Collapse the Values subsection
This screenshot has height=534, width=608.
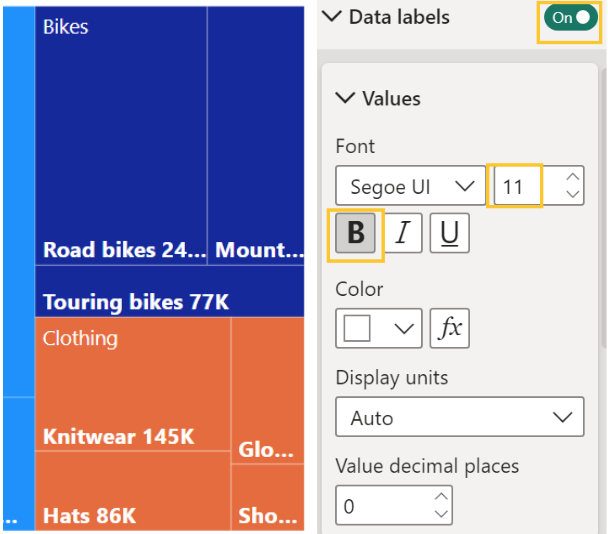[x=346, y=98]
